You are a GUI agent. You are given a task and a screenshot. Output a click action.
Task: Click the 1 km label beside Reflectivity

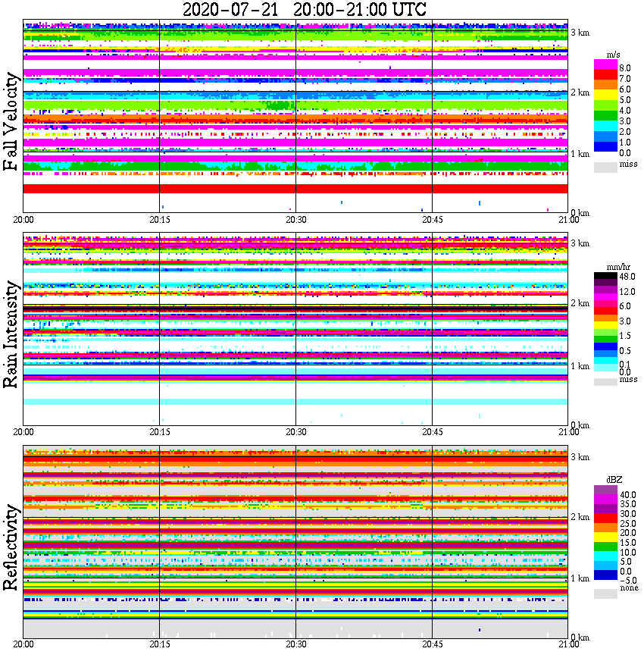tap(580, 578)
